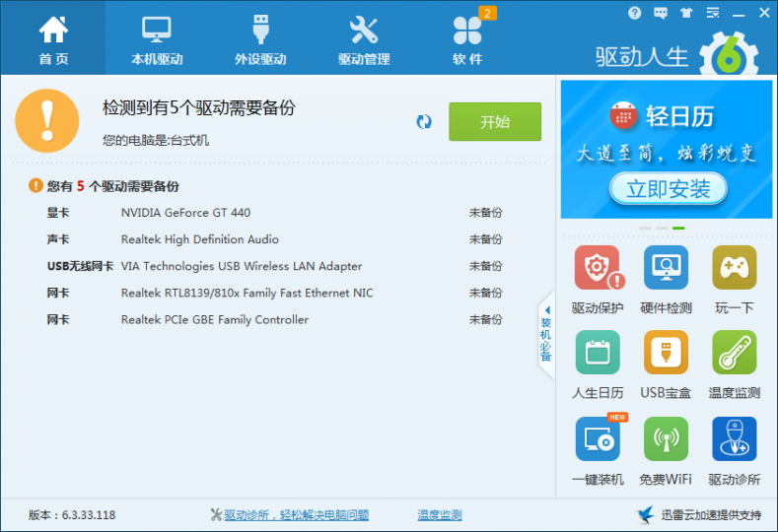Select the VIA Technologies USB Wireless LAN Adapter row
The image size is (778, 532).
274,266
